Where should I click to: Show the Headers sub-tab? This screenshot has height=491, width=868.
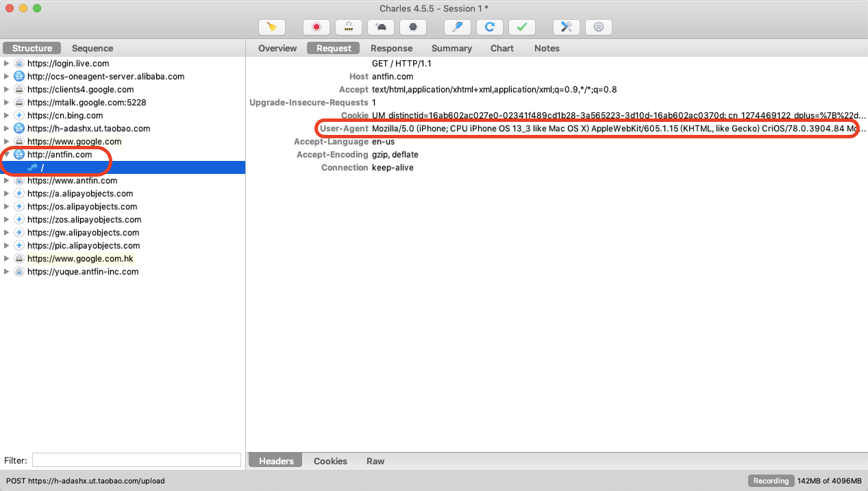tap(276, 462)
